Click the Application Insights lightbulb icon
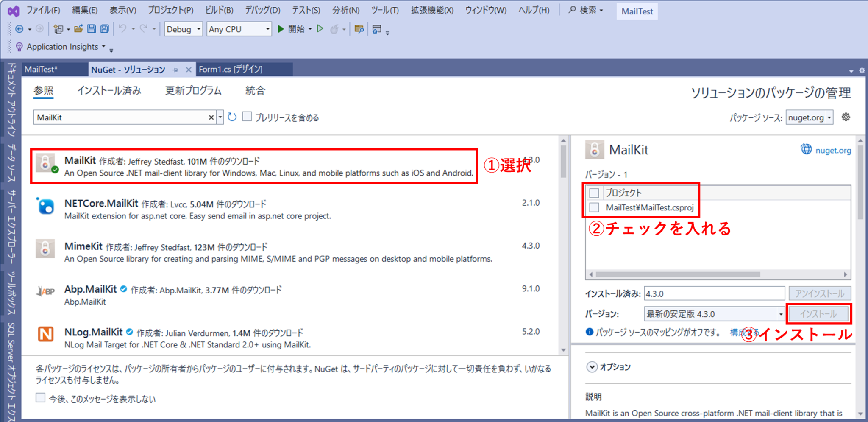This screenshot has width=868, height=422. pos(19,47)
